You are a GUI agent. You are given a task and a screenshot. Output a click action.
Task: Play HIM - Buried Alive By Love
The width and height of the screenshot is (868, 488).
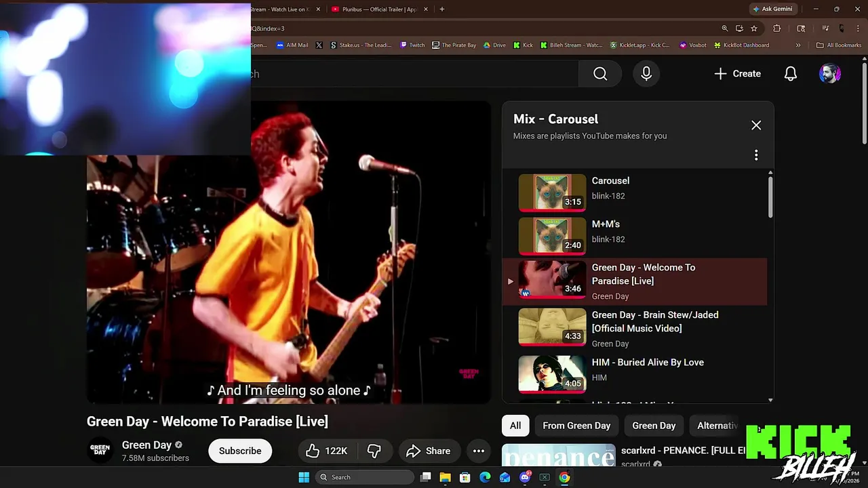(x=635, y=374)
